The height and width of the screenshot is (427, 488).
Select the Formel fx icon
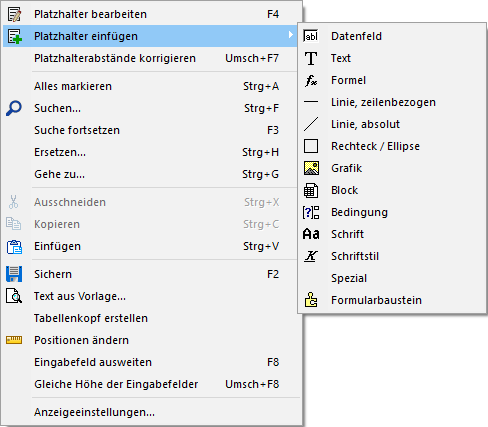[311, 80]
